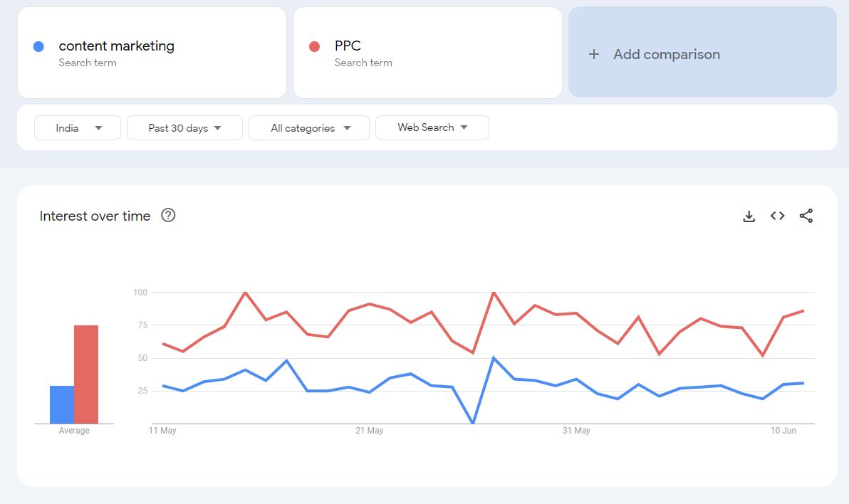Share the Interest over time chart
Image resolution: width=849 pixels, height=504 pixels.
pyautogui.click(x=806, y=216)
